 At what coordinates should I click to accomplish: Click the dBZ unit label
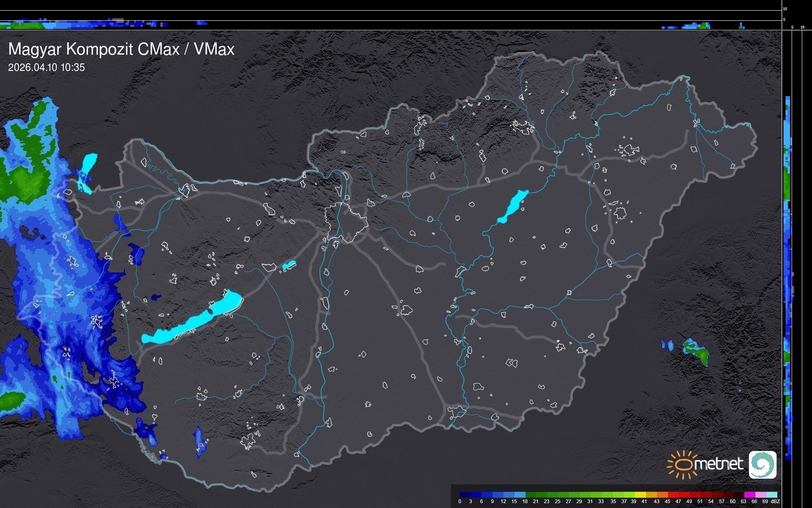775,501
